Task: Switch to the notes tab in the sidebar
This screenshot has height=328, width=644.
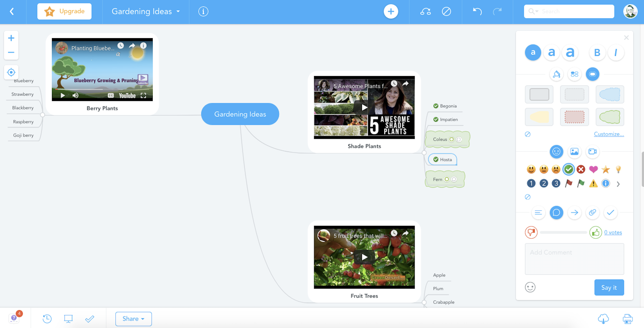Action: pyautogui.click(x=538, y=213)
